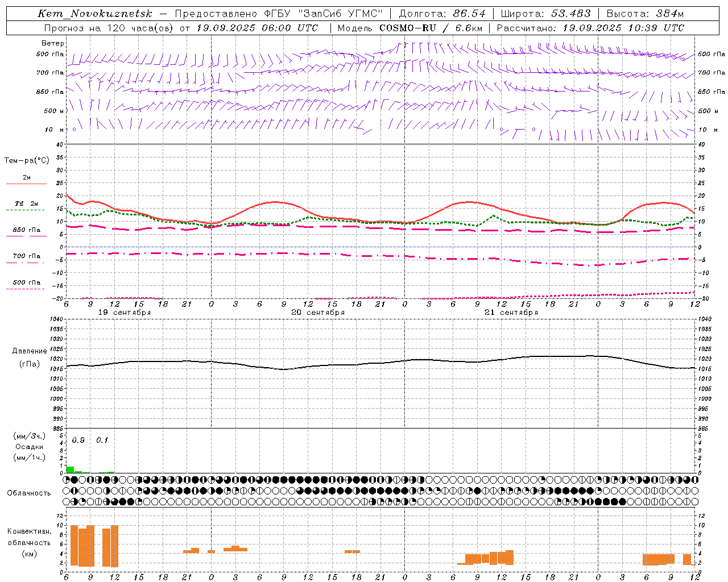Select the latitude value Широта: 53.483
728x582 pixels.
click(x=545, y=14)
